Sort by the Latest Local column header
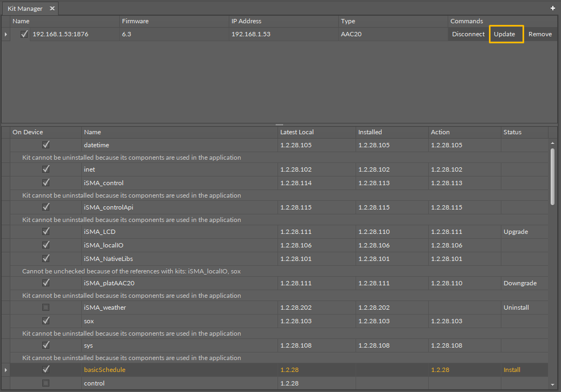561x392 pixels. (296, 132)
